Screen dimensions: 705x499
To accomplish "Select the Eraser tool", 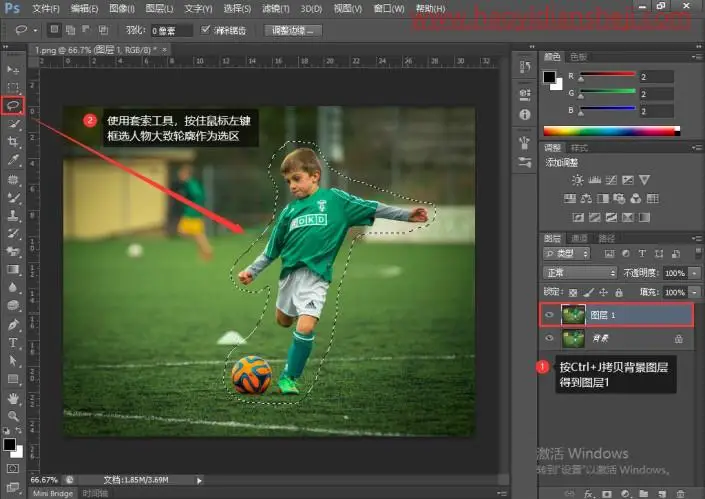I will pos(13,251).
